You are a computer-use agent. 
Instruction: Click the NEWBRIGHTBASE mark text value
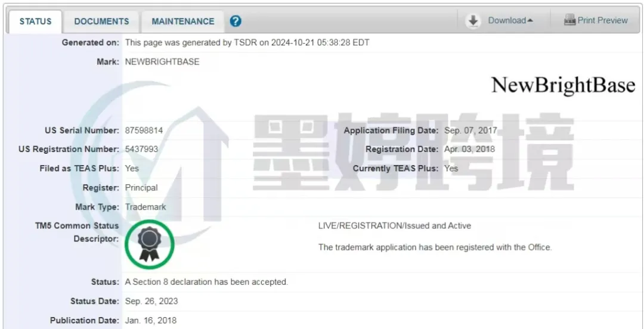pyautogui.click(x=162, y=62)
